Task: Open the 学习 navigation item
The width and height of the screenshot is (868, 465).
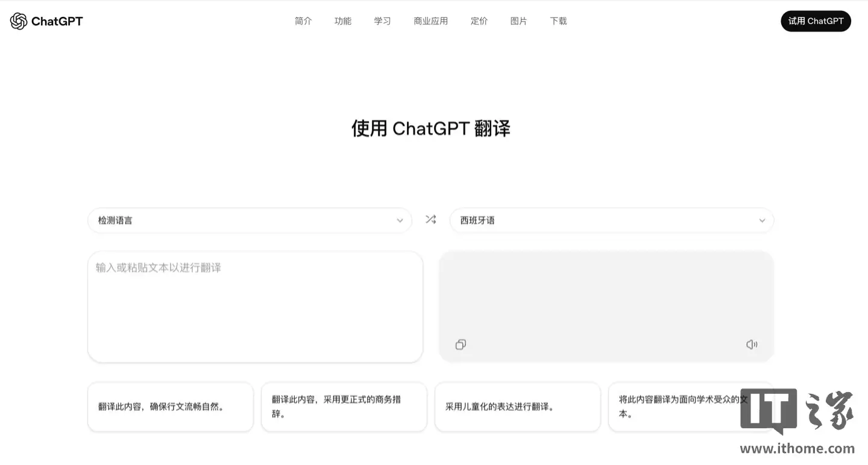Action: click(x=382, y=20)
